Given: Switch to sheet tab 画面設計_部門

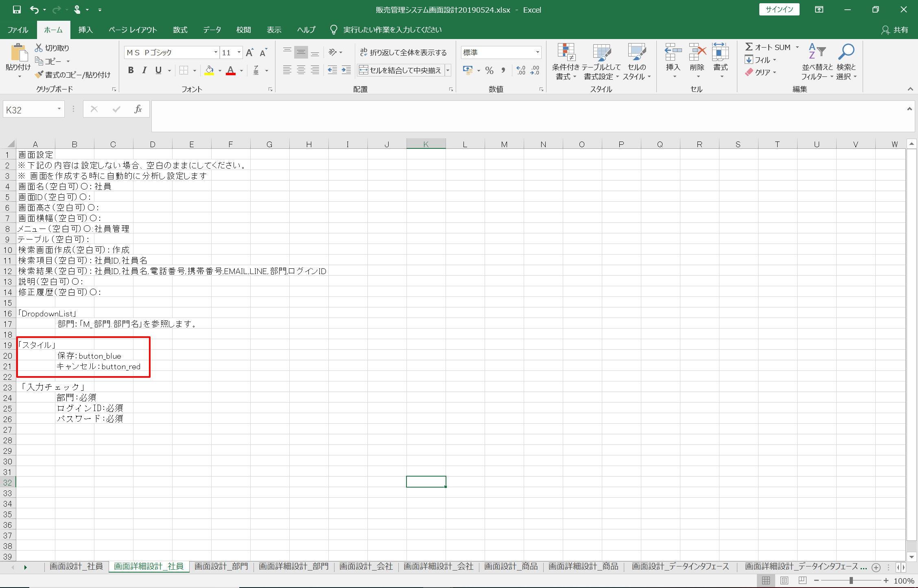Looking at the screenshot, I should (x=221, y=566).
